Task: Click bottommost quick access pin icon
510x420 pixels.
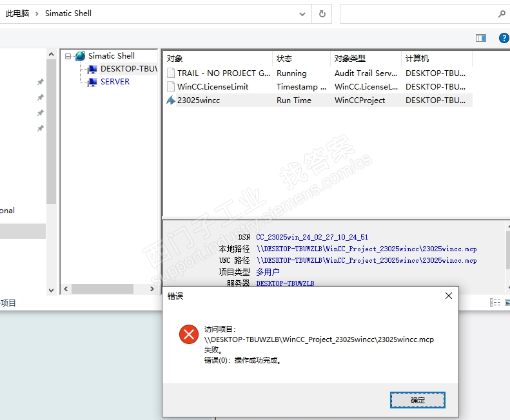Action: point(41,128)
